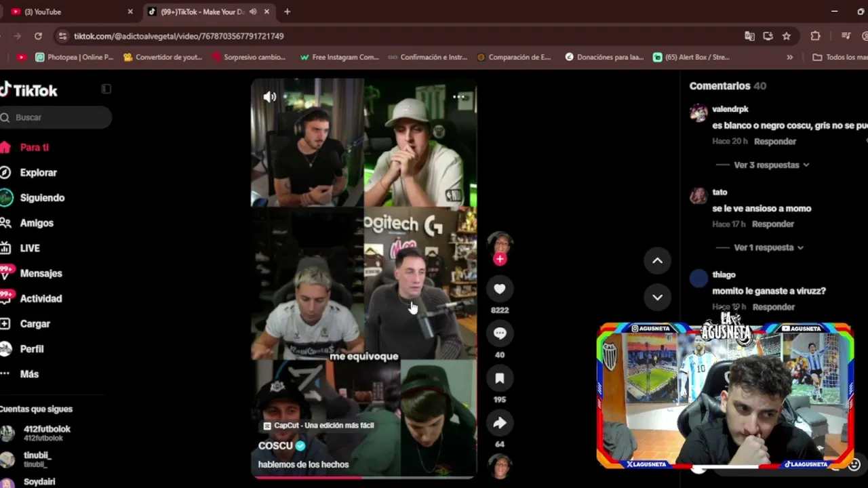Click the TikTok URL in the address bar

178,36
